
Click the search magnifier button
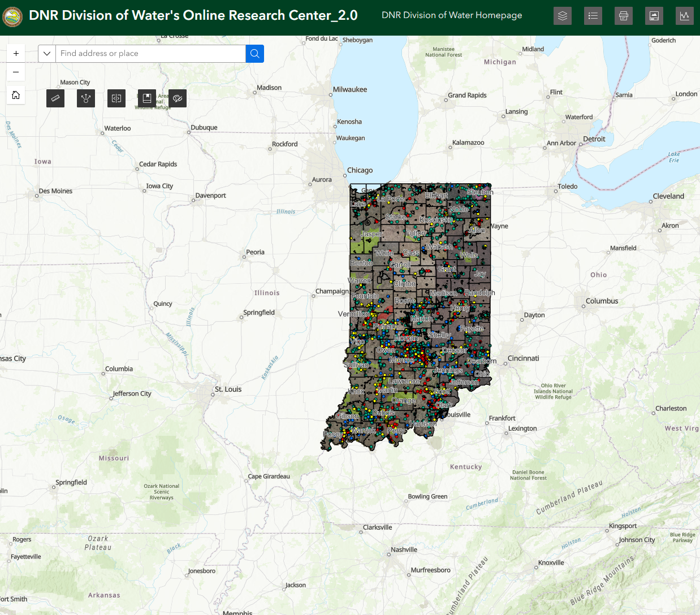254,53
